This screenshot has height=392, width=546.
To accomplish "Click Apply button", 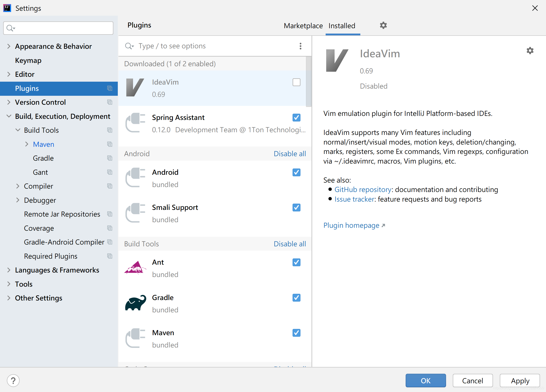I will click(x=520, y=380).
